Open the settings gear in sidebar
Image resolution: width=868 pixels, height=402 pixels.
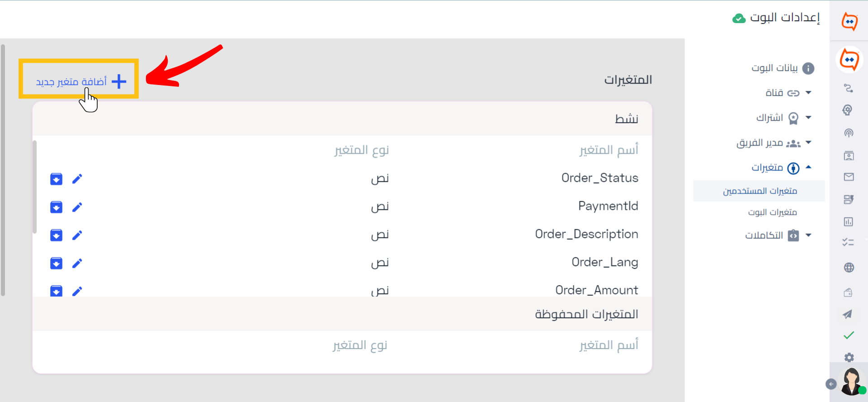point(849,357)
